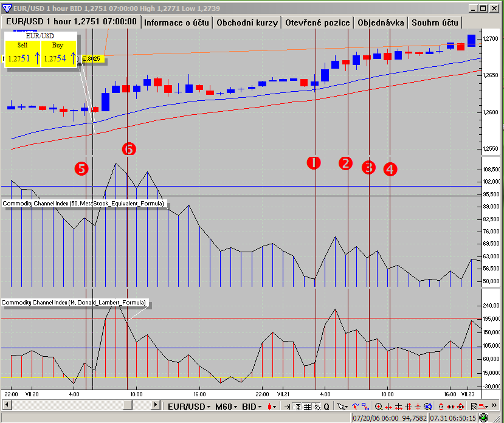504x423 pixels.
Task: Click the left arrow of horizontal scrollbar
Action: pos(7,405)
